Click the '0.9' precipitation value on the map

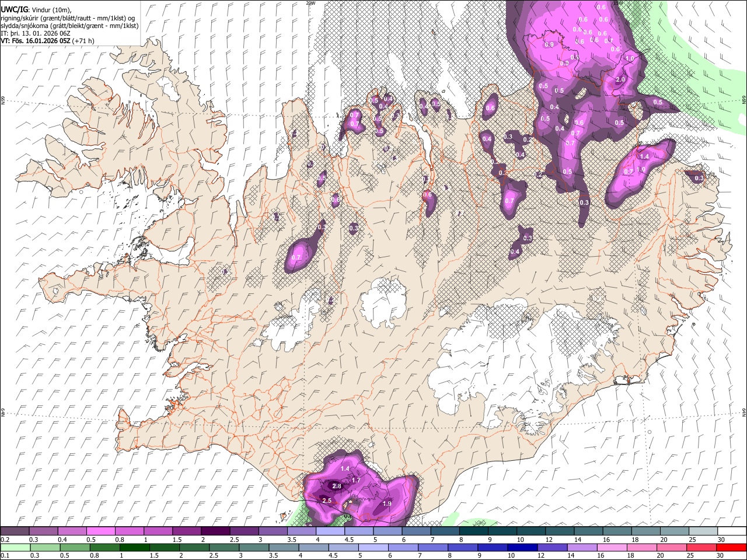pyautogui.click(x=549, y=44)
